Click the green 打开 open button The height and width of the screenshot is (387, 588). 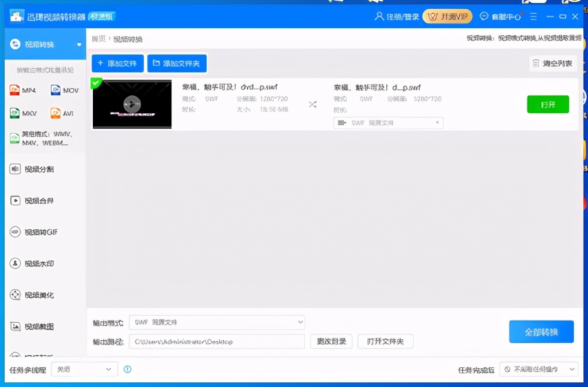[548, 104]
